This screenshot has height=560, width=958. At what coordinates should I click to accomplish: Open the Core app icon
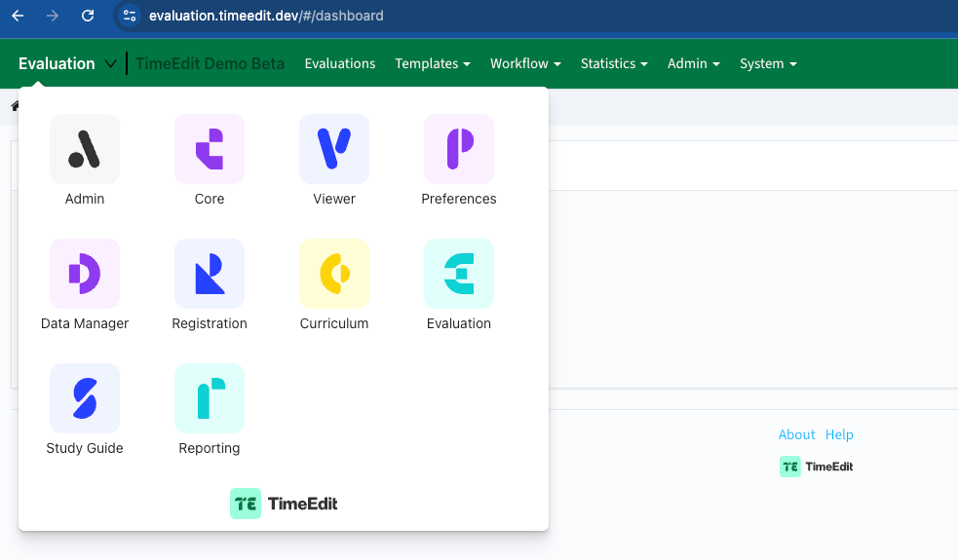coord(209,149)
